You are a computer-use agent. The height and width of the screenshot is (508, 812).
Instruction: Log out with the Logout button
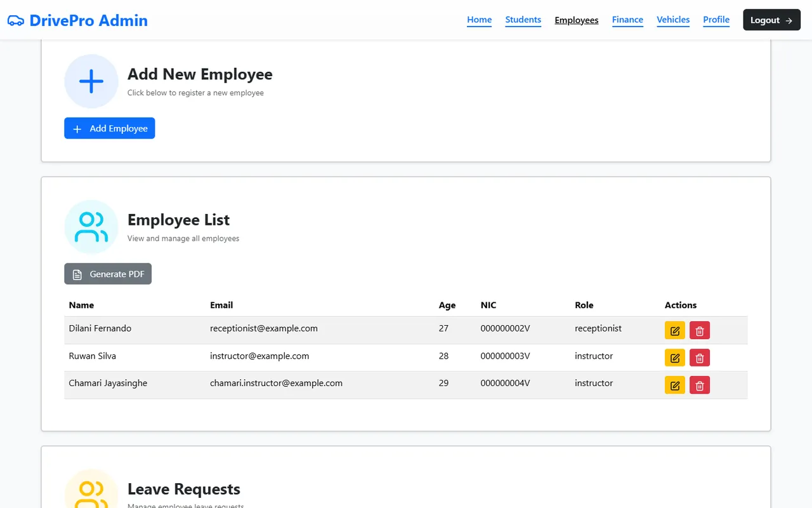(771, 20)
